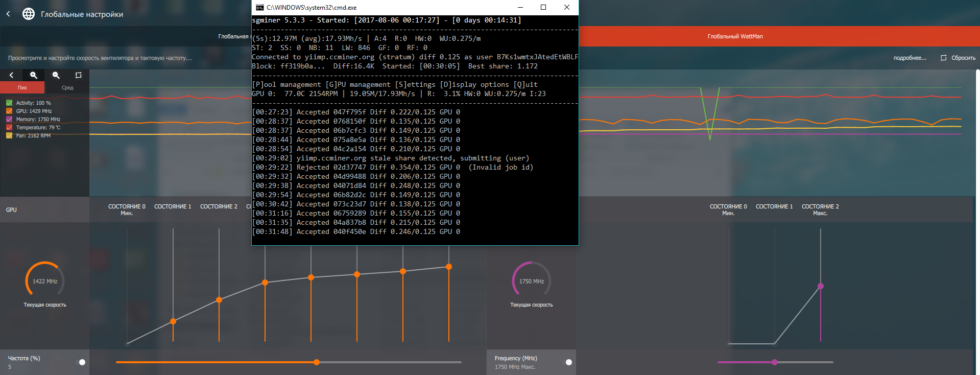Select the Сред tab

tap(67, 87)
